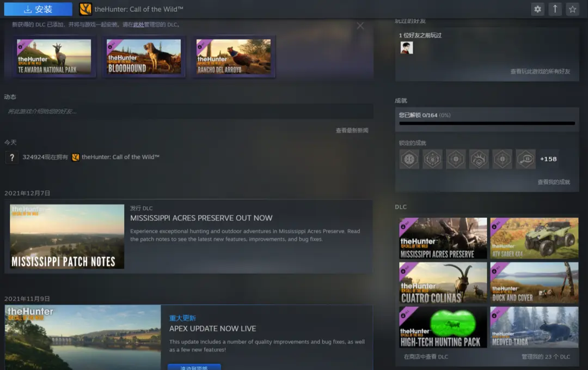588x370 pixels.
Task: Open Cuatro Colinas DLC tile
Action: (x=443, y=283)
